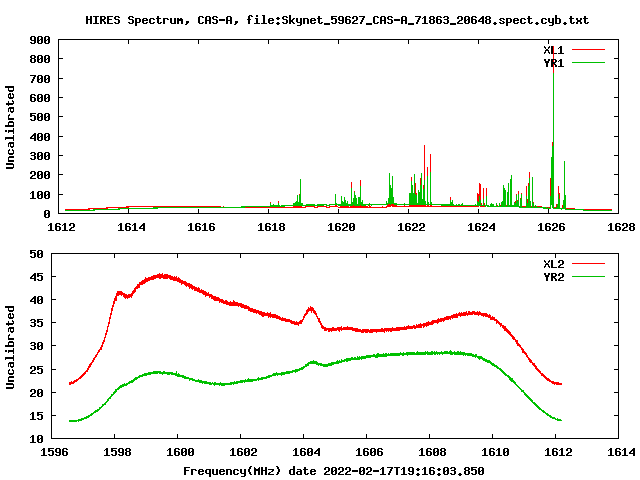
Task: Click the y-axis tick label 10 on bottom plot
Action: pyautogui.click(x=36, y=439)
